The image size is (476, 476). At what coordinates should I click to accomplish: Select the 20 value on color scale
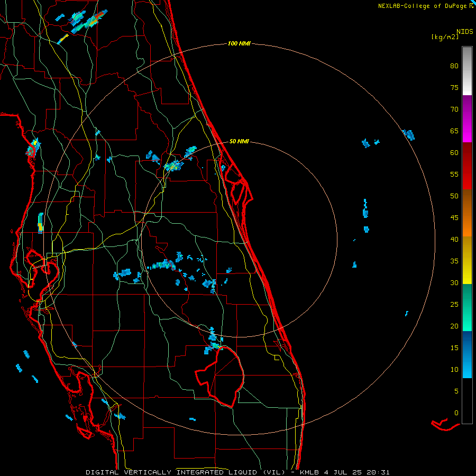(454, 326)
